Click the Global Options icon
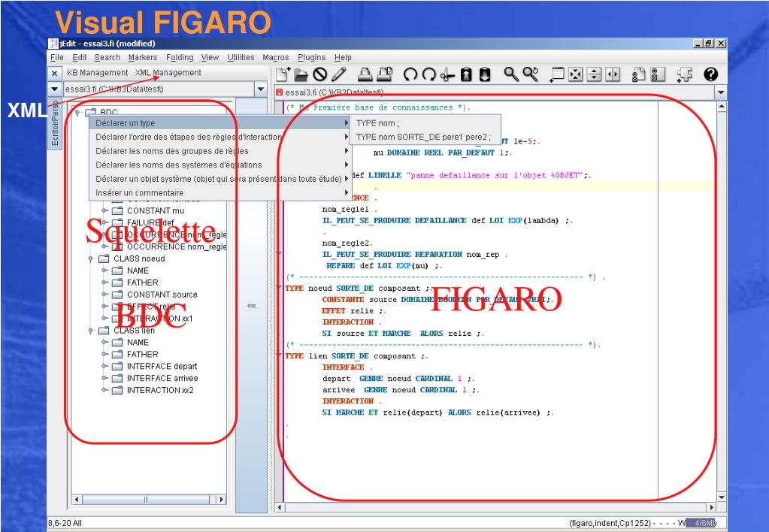The height and width of the screenshot is (532, 769). click(x=658, y=74)
